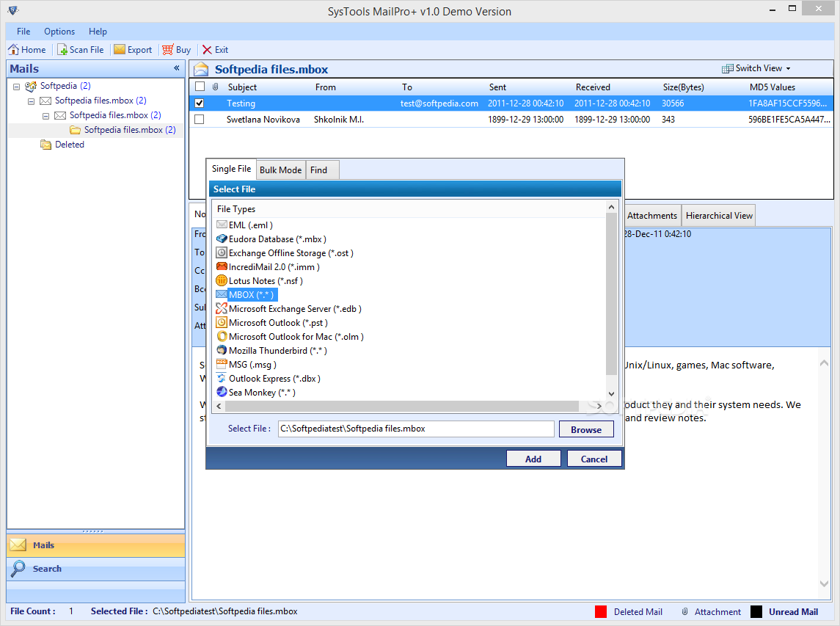840x626 pixels.
Task: Click the Buy shopping cart icon
Action: (x=168, y=50)
